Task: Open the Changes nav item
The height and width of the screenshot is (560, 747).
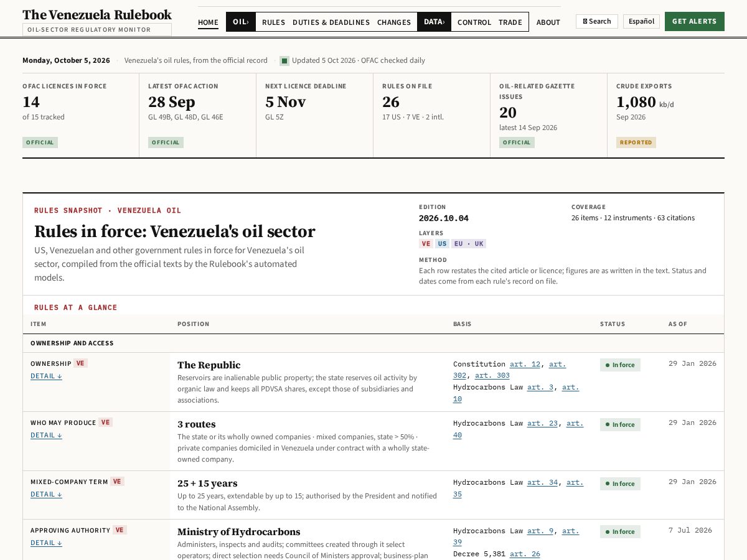Action: pyautogui.click(x=394, y=22)
